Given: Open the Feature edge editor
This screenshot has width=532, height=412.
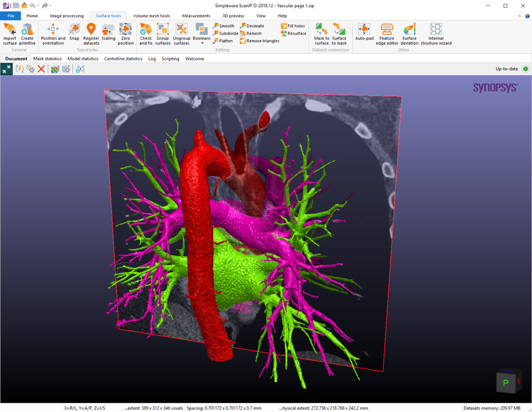Looking at the screenshot, I should (387, 33).
